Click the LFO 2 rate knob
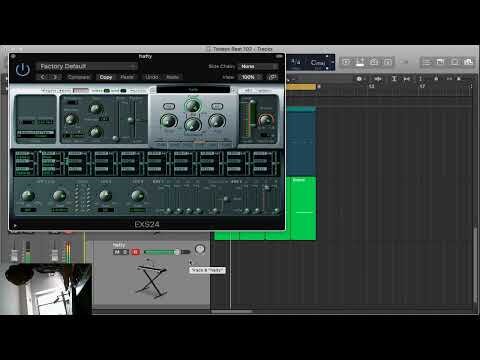Image resolution: width=480 pixels, height=360 pixels. point(106,196)
